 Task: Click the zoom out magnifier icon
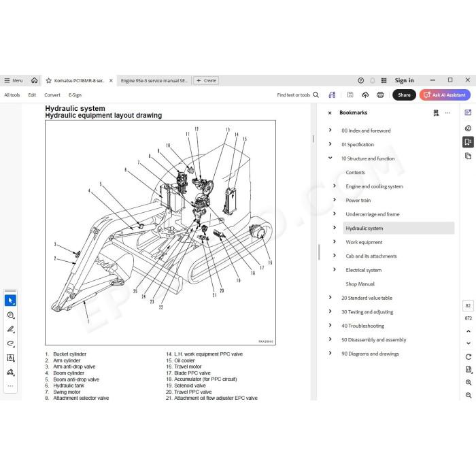[469, 395]
